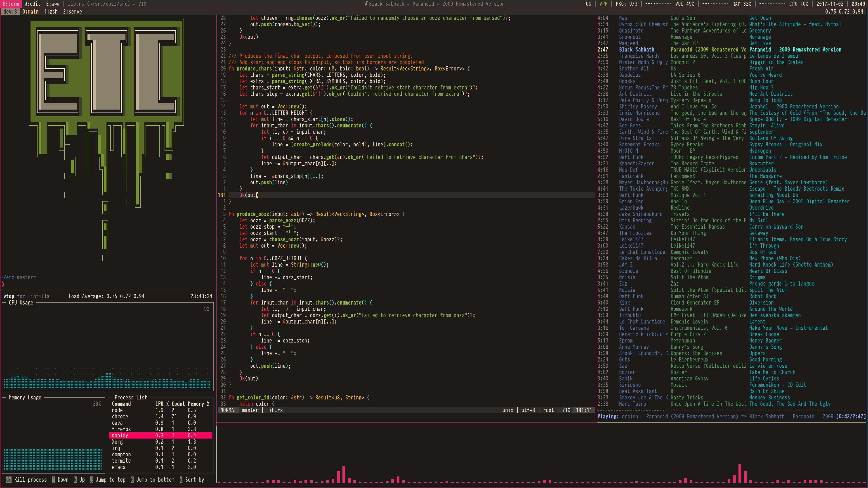Click the ~/etc master* shell prompt path
The height and width of the screenshot is (488, 868).
pyautogui.click(x=18, y=277)
